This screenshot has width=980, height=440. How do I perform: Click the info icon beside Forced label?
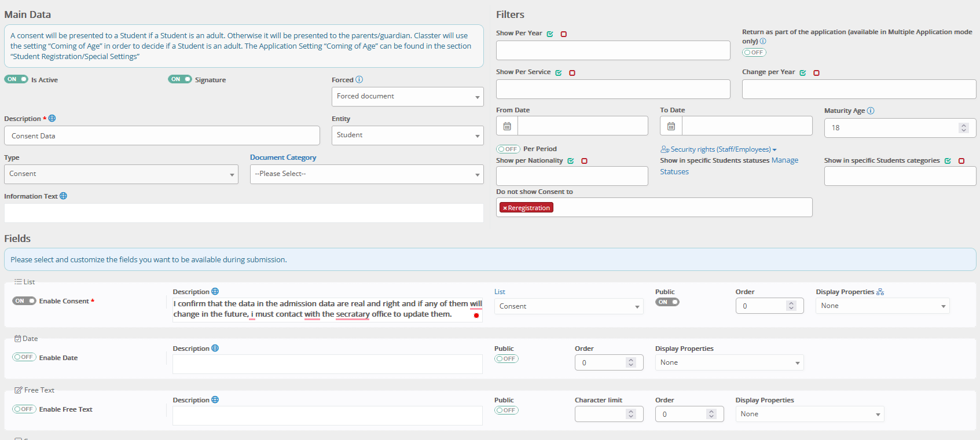click(x=359, y=80)
